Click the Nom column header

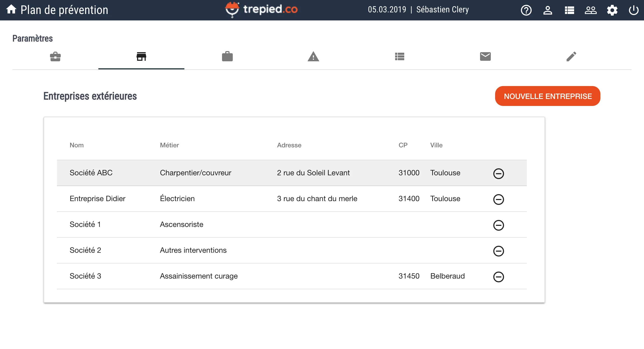click(77, 145)
